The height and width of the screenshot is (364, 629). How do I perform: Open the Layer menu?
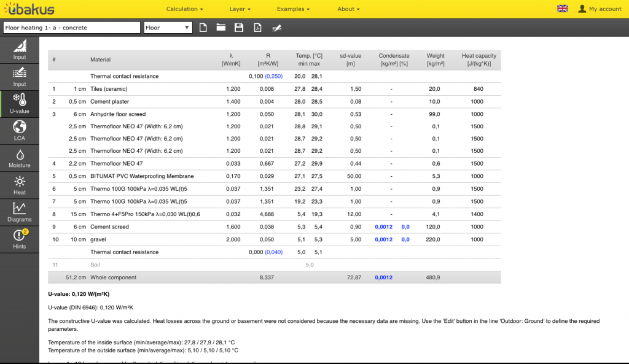tap(240, 9)
